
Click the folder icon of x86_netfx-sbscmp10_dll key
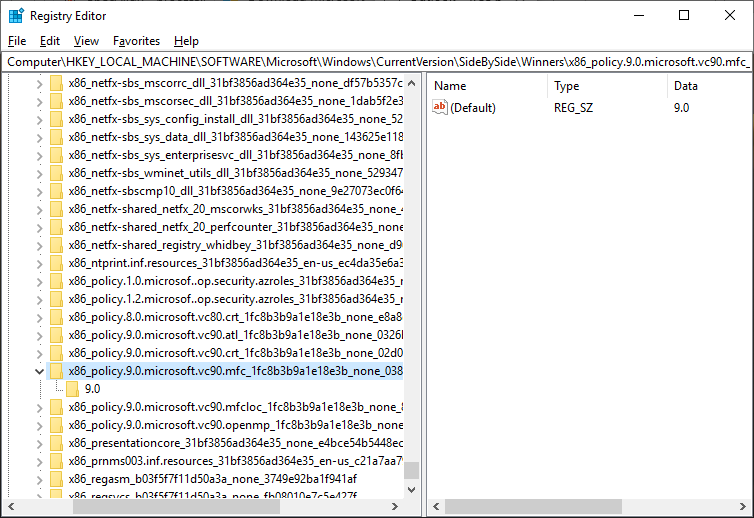(56, 191)
